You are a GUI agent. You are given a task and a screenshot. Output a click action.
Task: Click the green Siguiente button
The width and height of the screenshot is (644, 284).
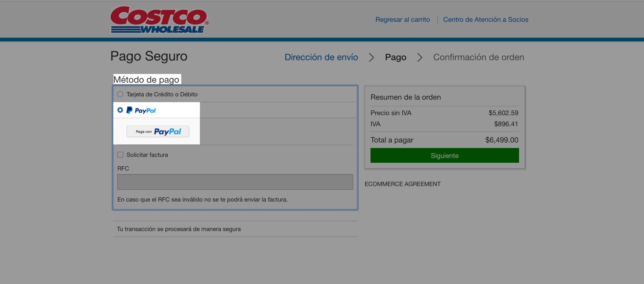coord(444,156)
